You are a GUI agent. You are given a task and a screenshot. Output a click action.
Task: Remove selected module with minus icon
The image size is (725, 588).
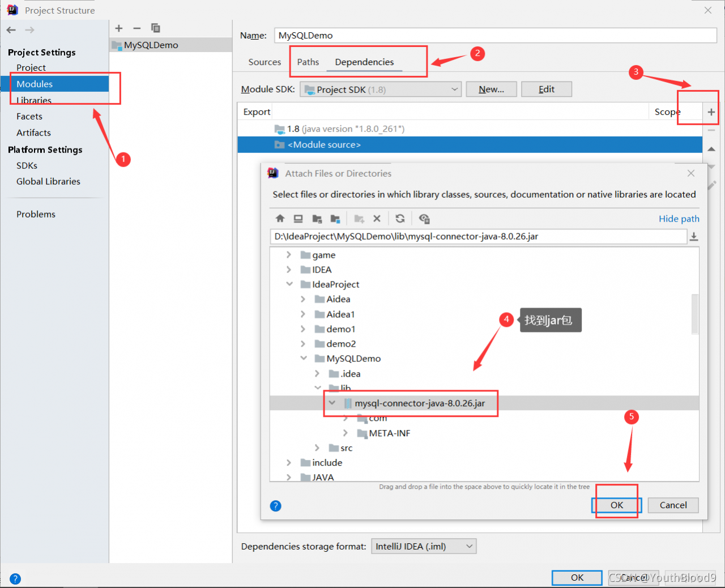(137, 28)
